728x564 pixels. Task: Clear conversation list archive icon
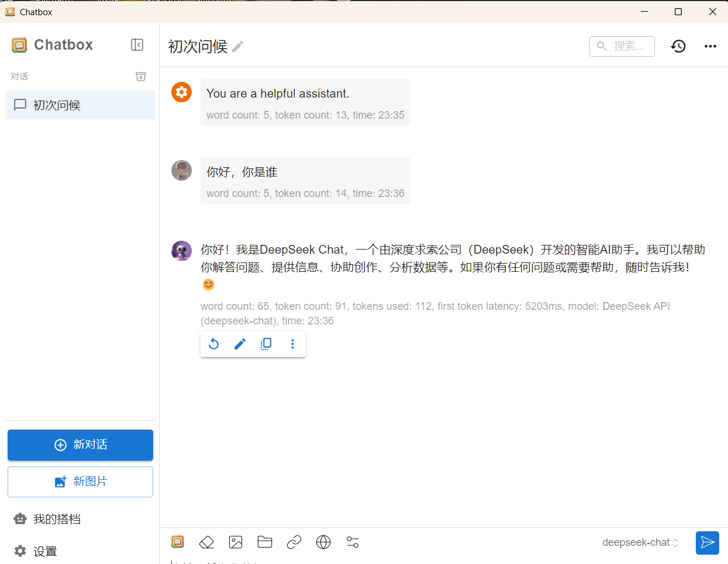[x=141, y=77]
